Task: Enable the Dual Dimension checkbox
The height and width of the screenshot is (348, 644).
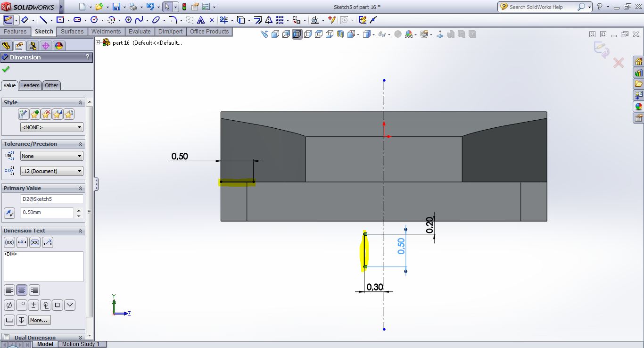Action: [7, 338]
